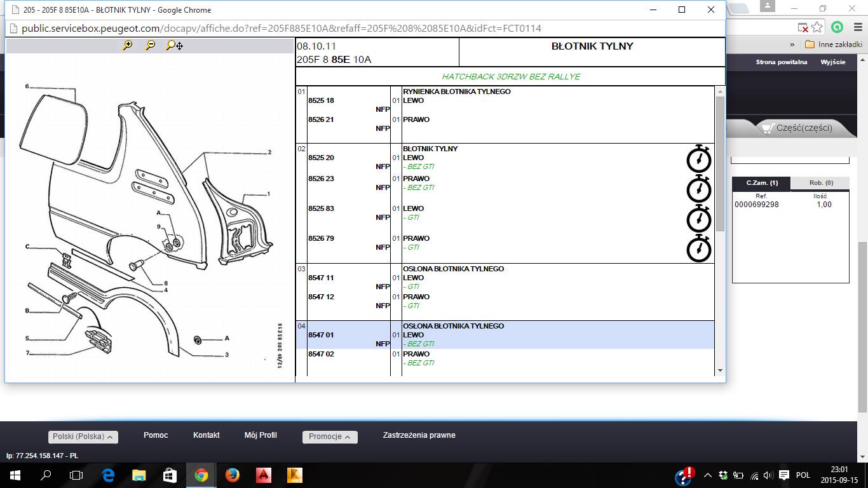The height and width of the screenshot is (488, 868).
Task: Bookmark this page with the star icon
Action: tap(817, 27)
